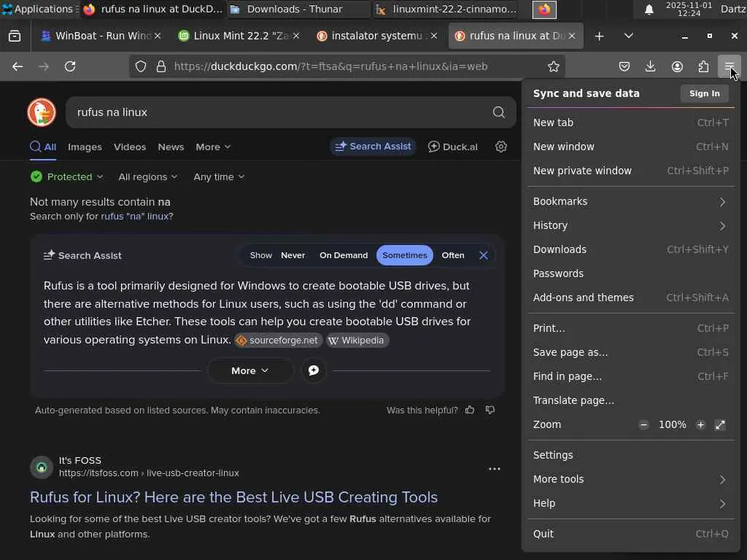Open It's FOSS result options dots
The image size is (747, 560).
coord(495,469)
